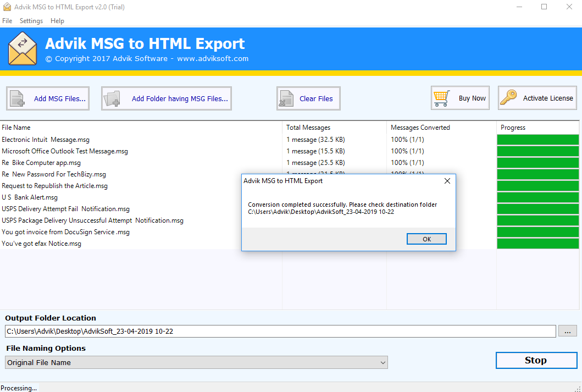
Task: Click the folder-plus icon for adding a folder
Action: (112, 99)
